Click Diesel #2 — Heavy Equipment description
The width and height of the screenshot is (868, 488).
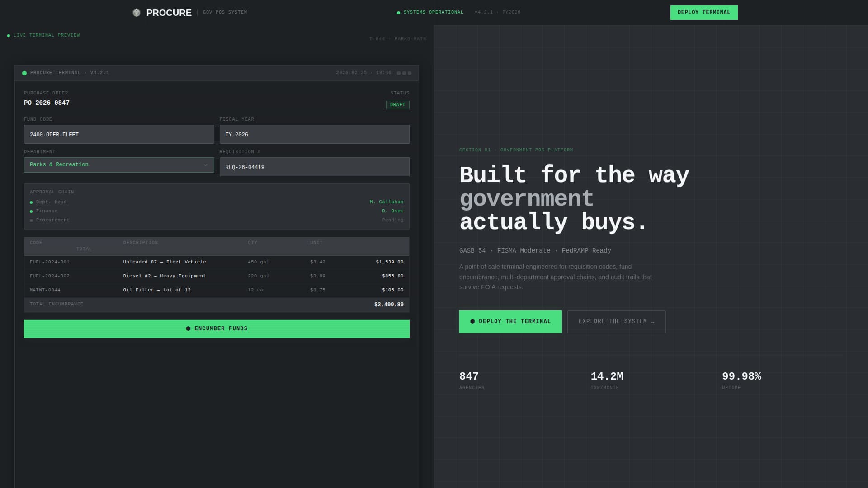point(165,276)
